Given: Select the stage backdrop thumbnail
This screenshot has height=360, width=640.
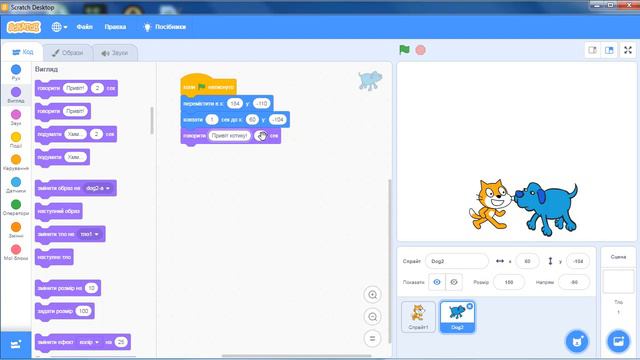Looking at the screenshot, I should pyautogui.click(x=618, y=281).
